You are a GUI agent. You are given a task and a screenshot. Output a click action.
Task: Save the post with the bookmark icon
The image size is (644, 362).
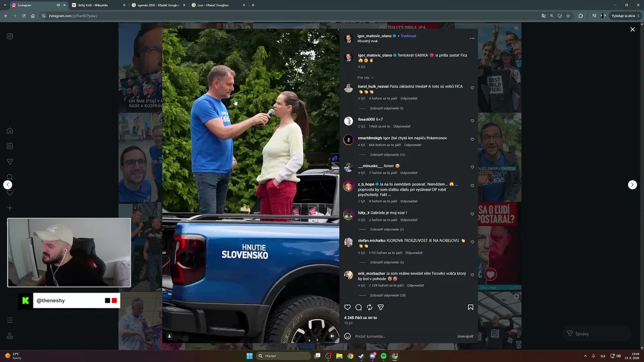(x=470, y=307)
